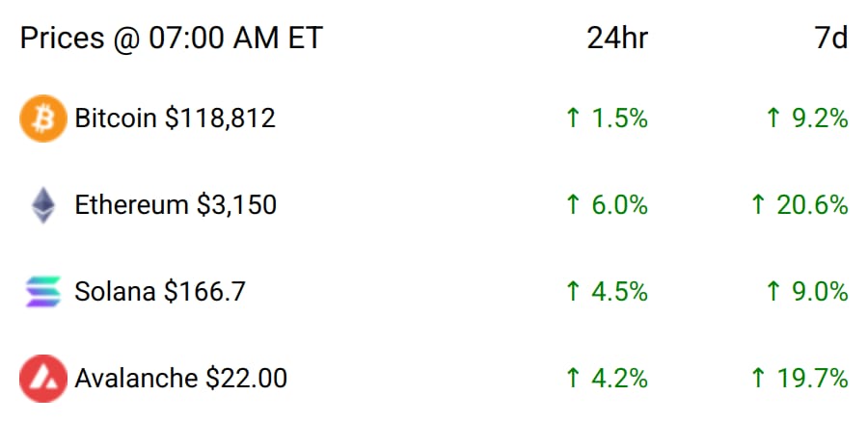Screen dimensions: 868x422
Task: Click the Solana gradient logo icon
Action: (43, 292)
